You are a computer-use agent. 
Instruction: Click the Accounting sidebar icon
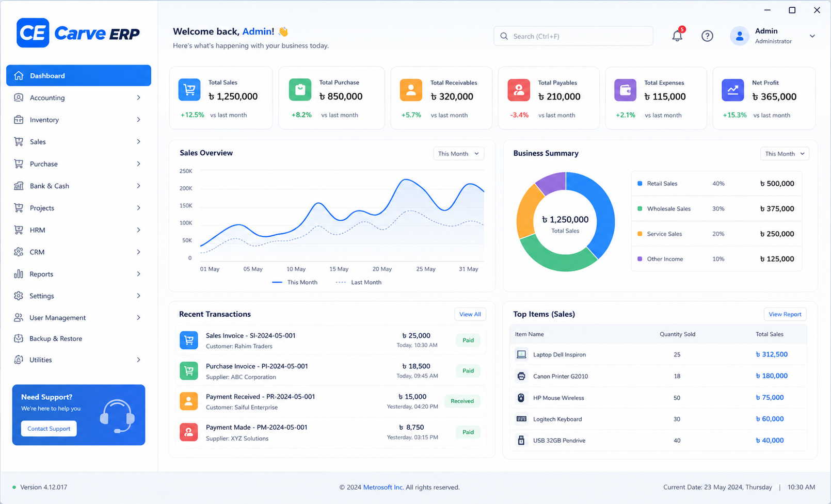[x=19, y=97]
